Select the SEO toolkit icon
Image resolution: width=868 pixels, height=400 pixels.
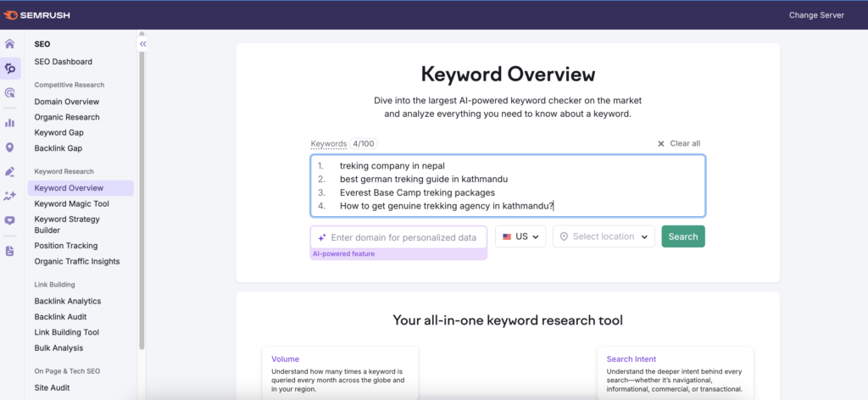[10, 68]
